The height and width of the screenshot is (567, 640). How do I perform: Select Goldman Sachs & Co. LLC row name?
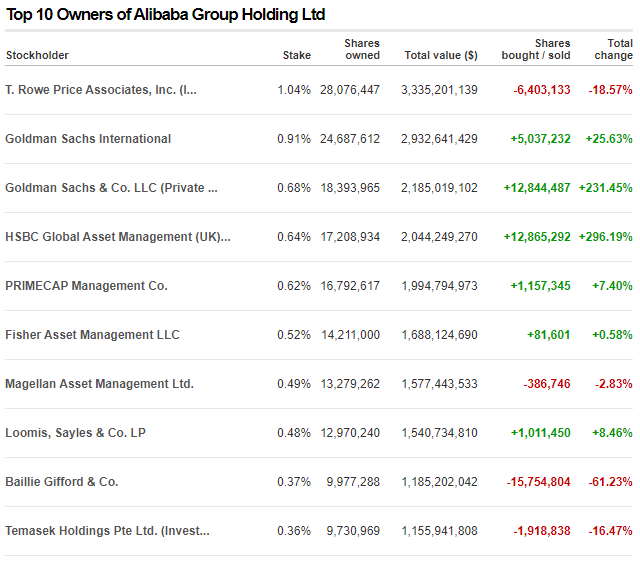pyautogui.click(x=111, y=188)
